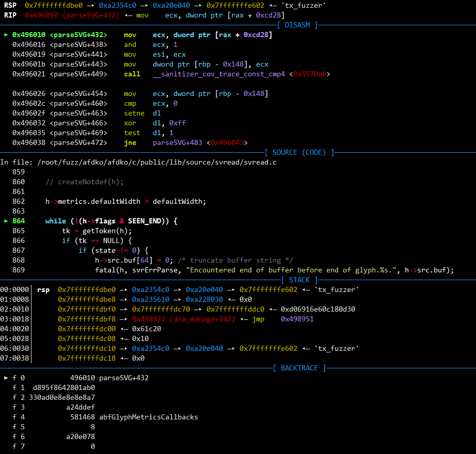Click the setne dl instruction
Screen dimensions: 476x454
[142, 113]
